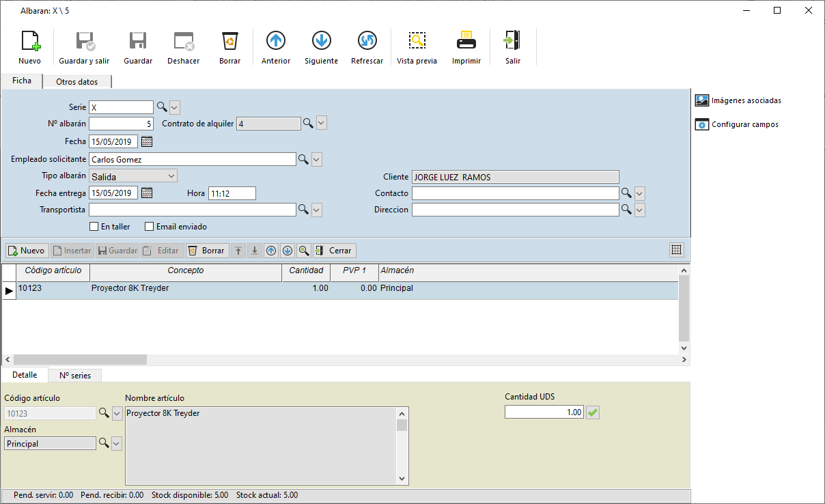
Task: Search Almacén with the detail magnifier icon
Action: coord(104,443)
